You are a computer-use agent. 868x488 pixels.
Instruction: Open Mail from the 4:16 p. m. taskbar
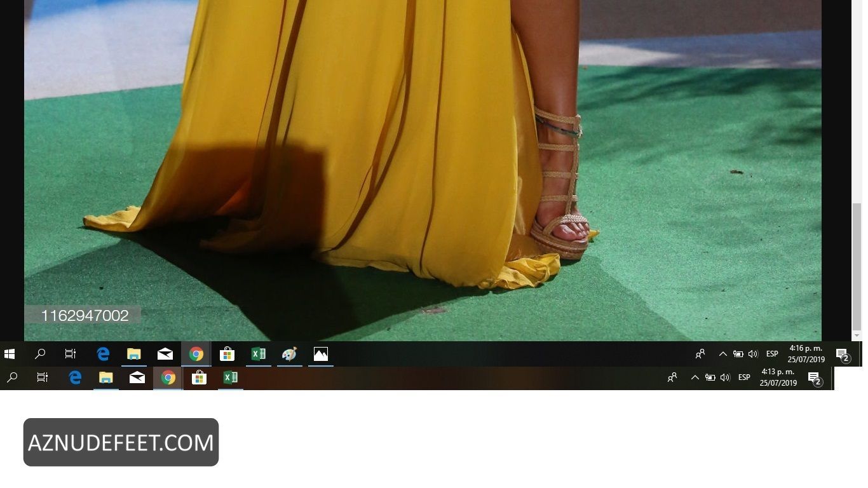click(165, 354)
